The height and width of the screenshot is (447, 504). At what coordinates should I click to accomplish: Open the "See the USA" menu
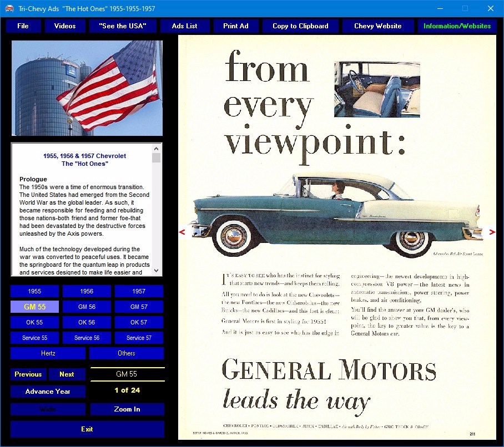[123, 26]
